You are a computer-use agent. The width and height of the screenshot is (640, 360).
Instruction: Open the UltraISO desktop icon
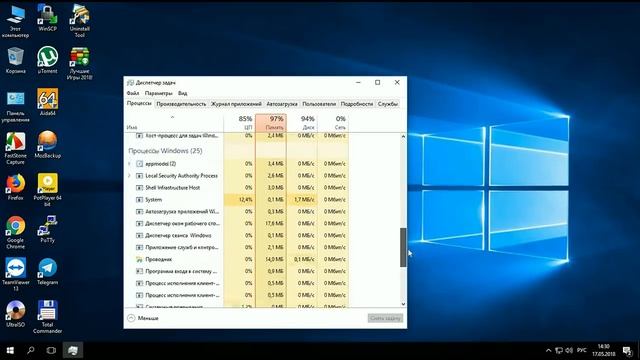point(16,313)
